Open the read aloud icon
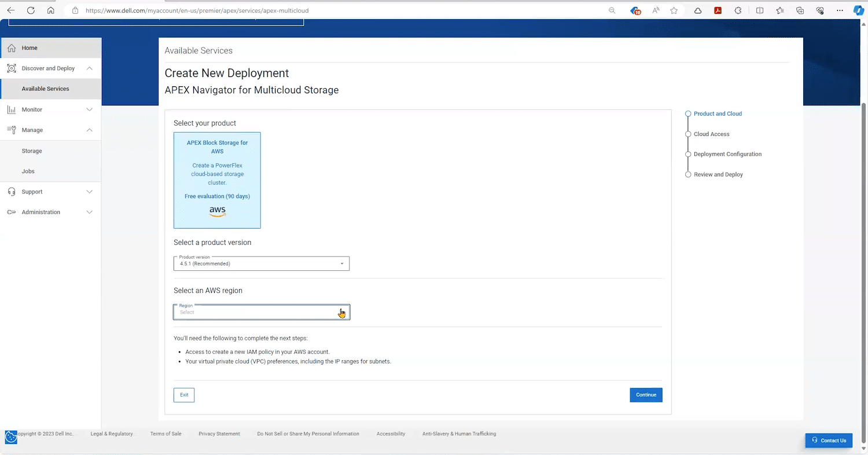 pos(656,10)
